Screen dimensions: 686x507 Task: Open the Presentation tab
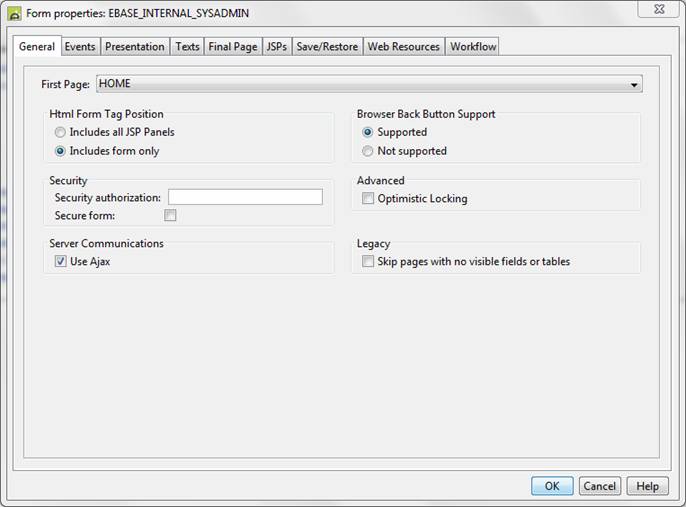(x=135, y=47)
